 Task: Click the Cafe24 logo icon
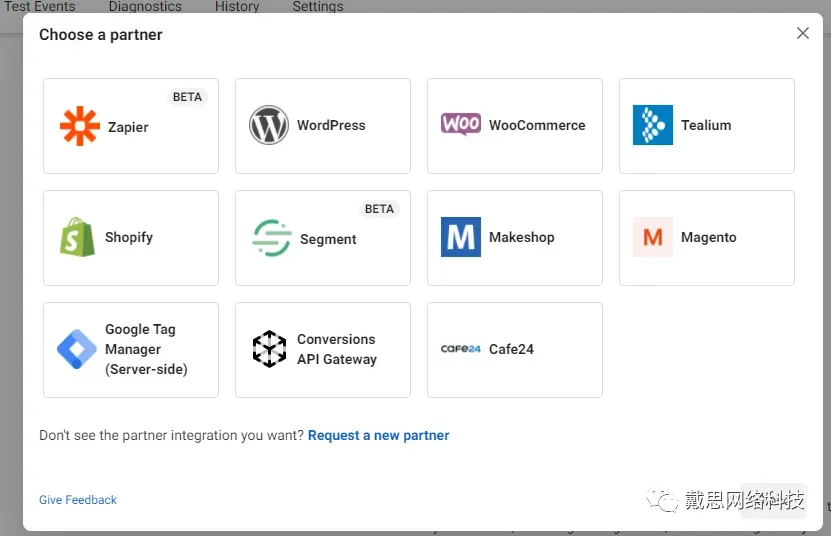461,349
